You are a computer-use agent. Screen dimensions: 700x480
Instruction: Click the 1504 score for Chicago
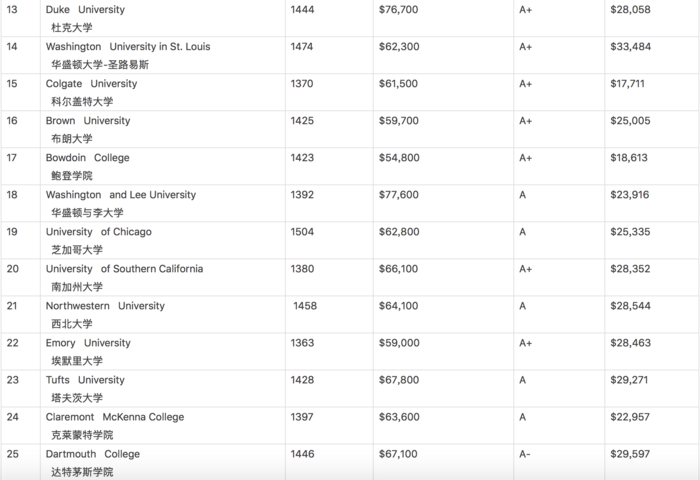point(302,232)
